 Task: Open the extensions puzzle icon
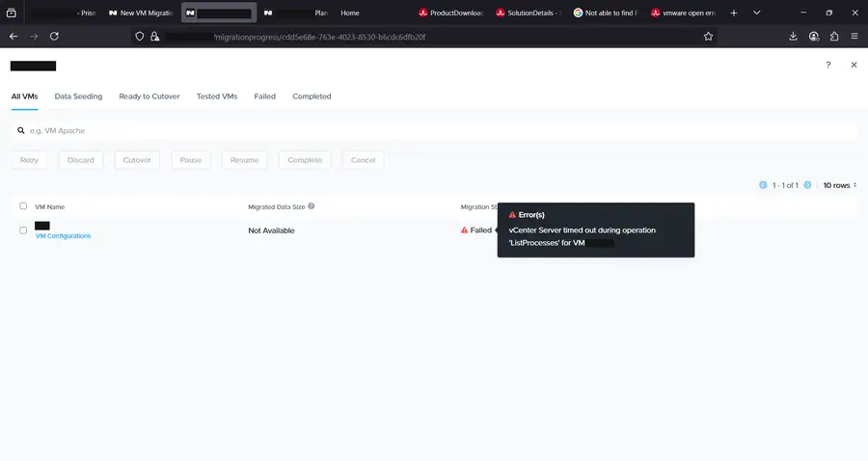(x=834, y=37)
